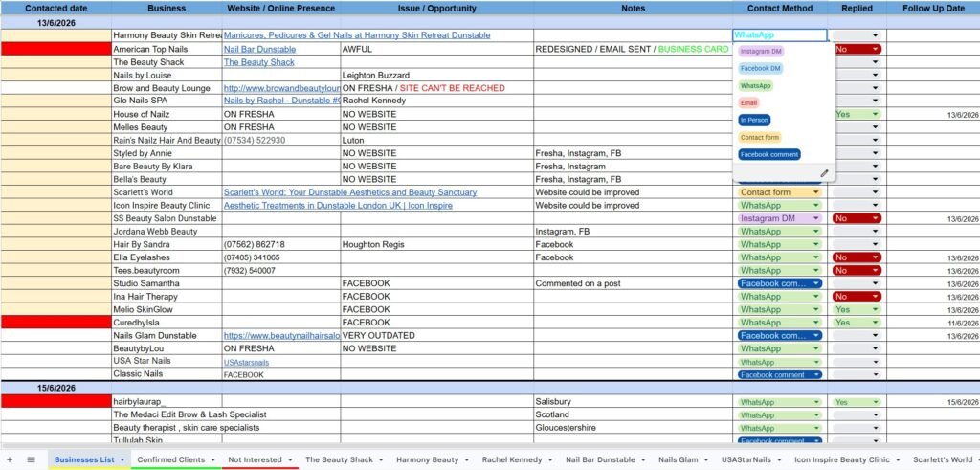Choose Instagram DM in the dropdown list
Screen dimensions: 980x470
tap(761, 52)
